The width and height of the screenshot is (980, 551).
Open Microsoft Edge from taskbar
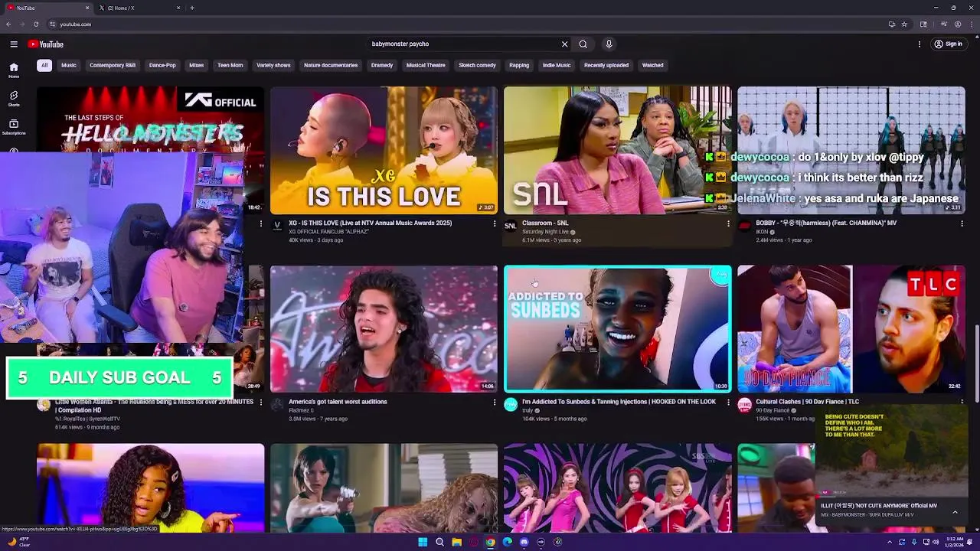tap(507, 542)
